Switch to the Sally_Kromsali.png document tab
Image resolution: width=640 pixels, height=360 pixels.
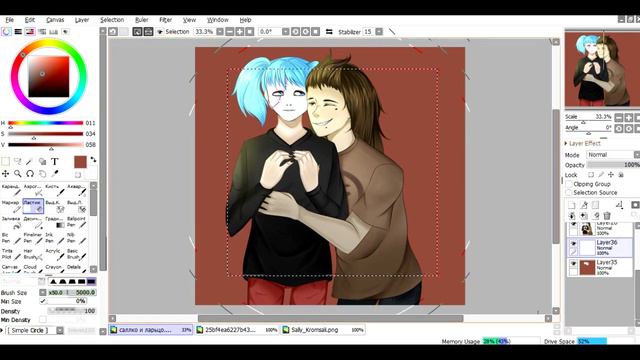[x=322, y=329]
